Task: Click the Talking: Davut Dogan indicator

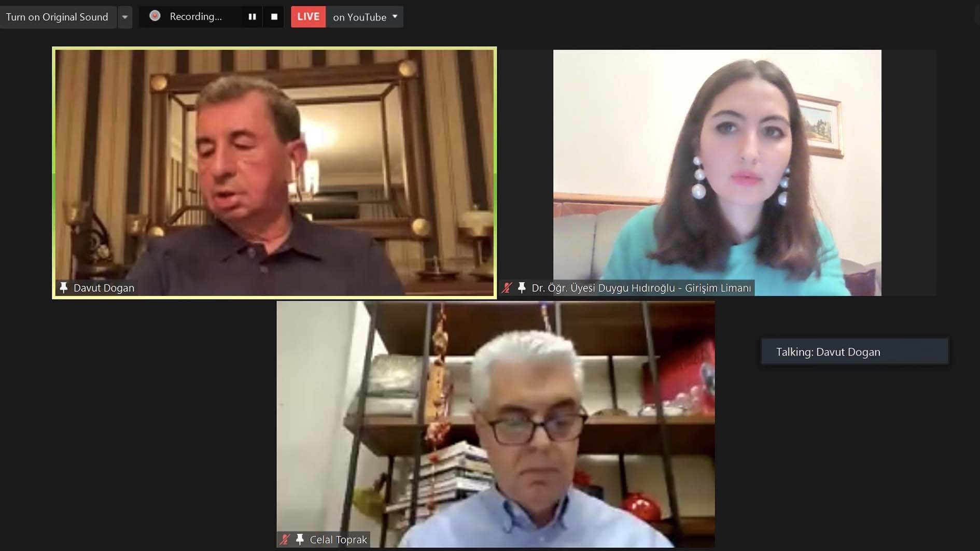Action: pyautogui.click(x=855, y=352)
